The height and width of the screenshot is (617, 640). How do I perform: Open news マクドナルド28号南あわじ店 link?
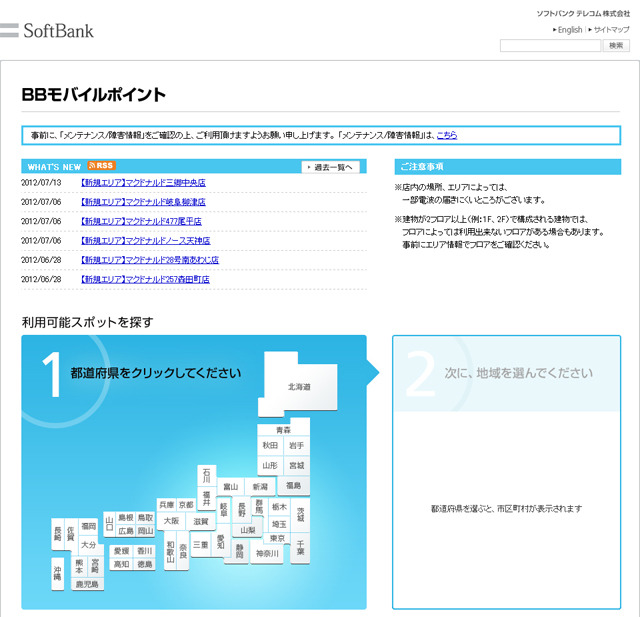point(150,260)
